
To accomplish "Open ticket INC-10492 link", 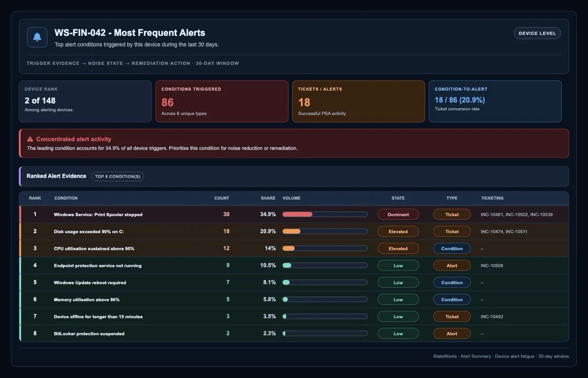I will pos(492,316).
